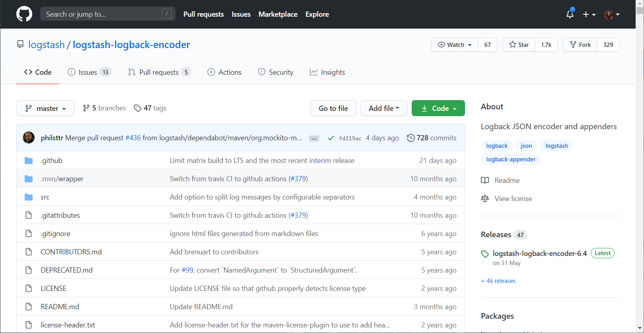The width and height of the screenshot is (644, 333).
Task: Open logstash-logback-encoder-6.4 release
Action: (x=540, y=254)
